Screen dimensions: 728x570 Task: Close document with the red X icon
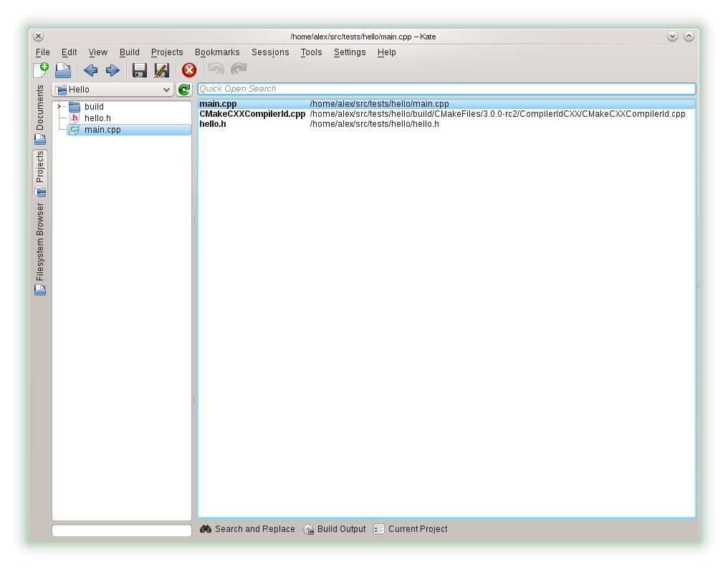tap(189, 70)
